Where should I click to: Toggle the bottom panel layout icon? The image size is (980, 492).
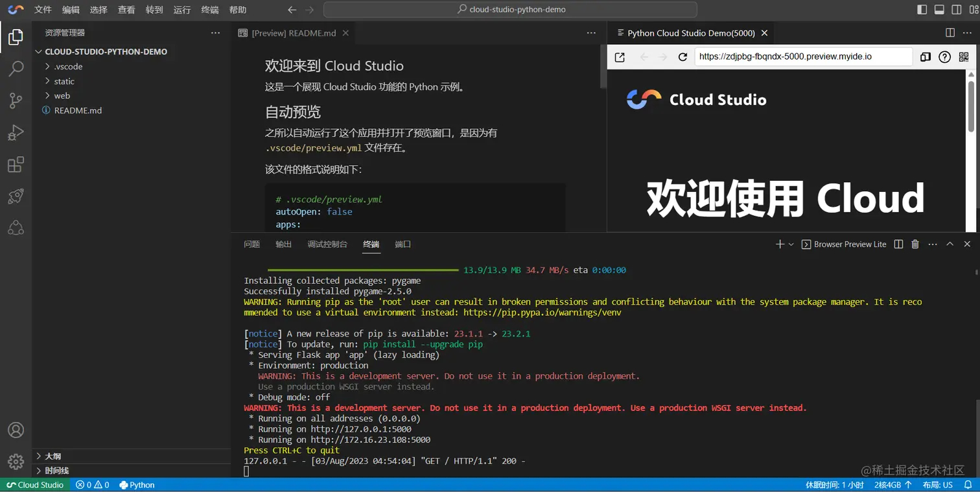[939, 10]
